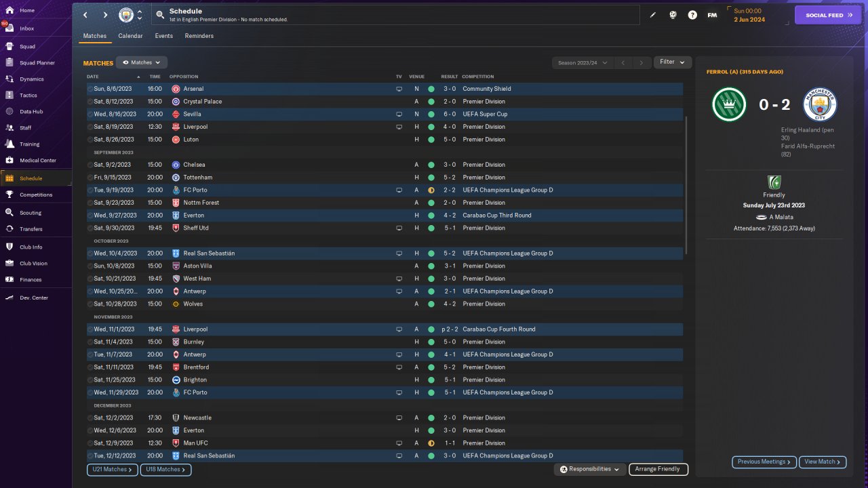Screen dimensions: 868x488
Task: Open the FM menu icon
Action: tap(712, 15)
